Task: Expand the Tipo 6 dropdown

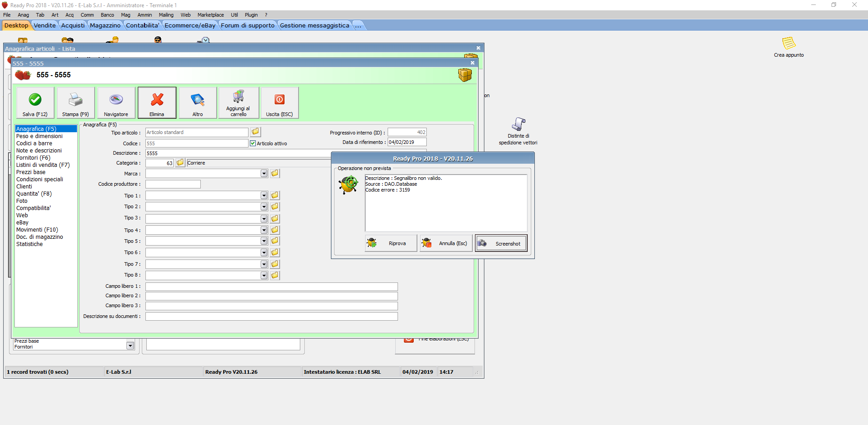Action: (264, 253)
